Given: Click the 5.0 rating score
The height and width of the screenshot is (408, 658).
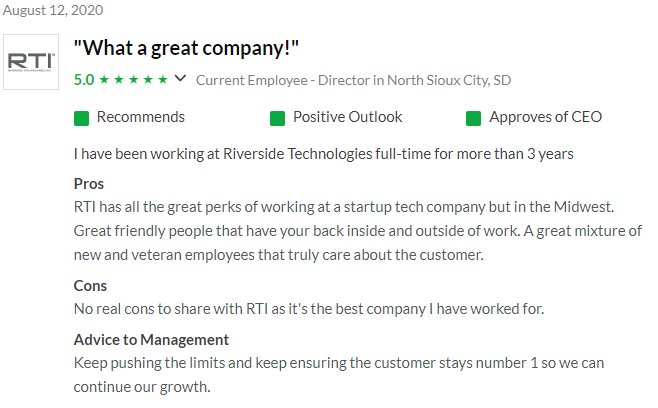Looking at the screenshot, I should point(84,79).
